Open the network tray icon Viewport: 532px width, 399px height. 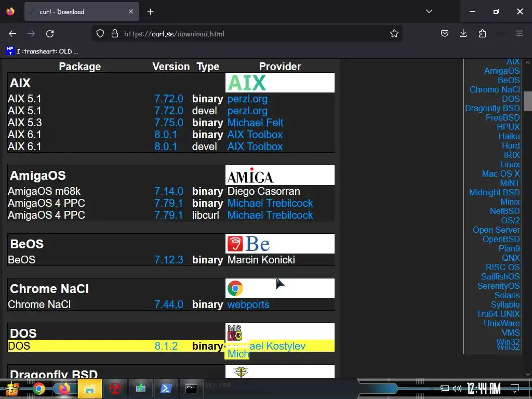(445, 389)
